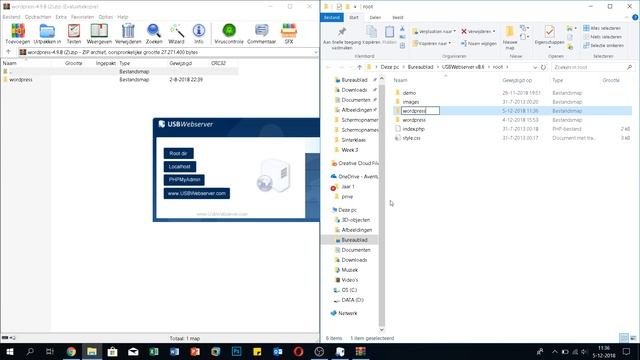
Task: Select style.css file in Explorer
Action: 411,138
